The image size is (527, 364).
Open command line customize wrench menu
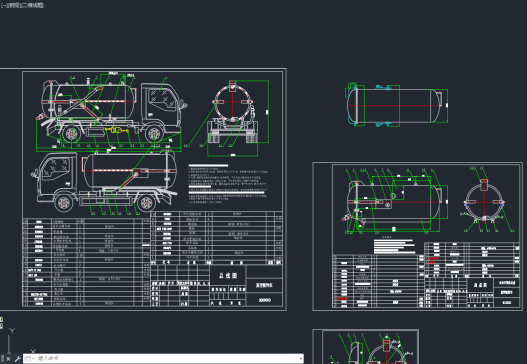pos(17,359)
